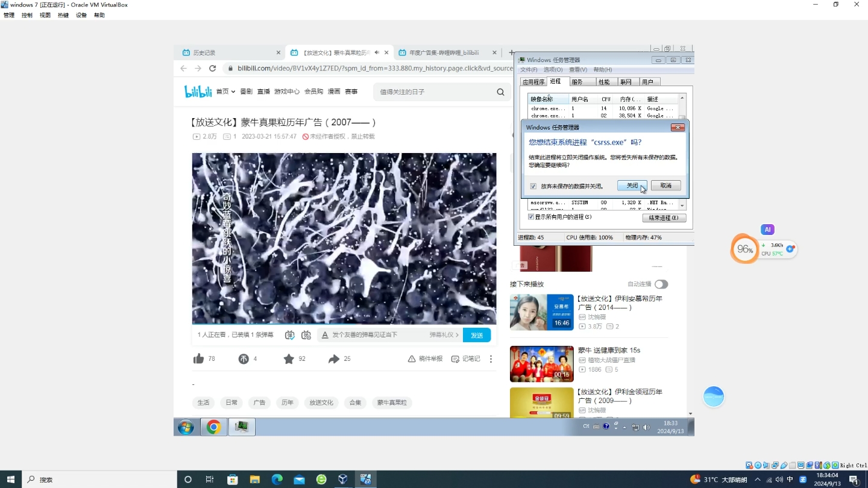Image resolution: width=868 pixels, height=488 pixels.
Task: Give a coin with the coin icon
Action: [244, 359]
